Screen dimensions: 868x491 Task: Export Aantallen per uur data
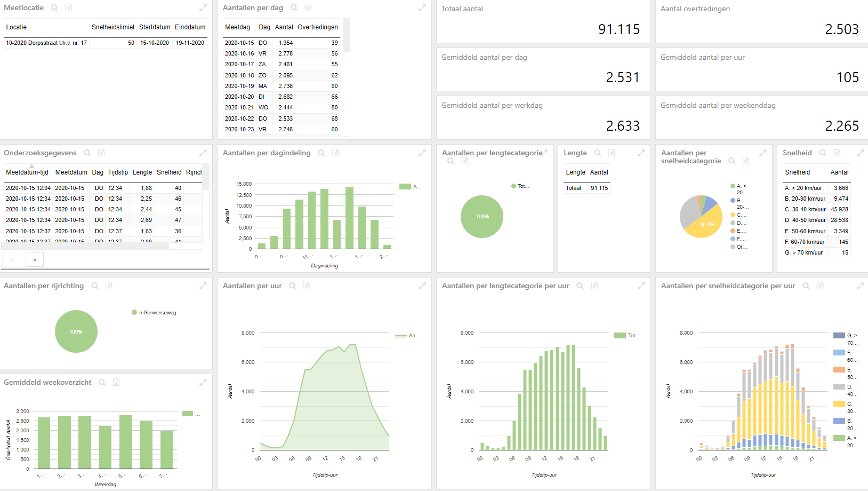point(307,286)
